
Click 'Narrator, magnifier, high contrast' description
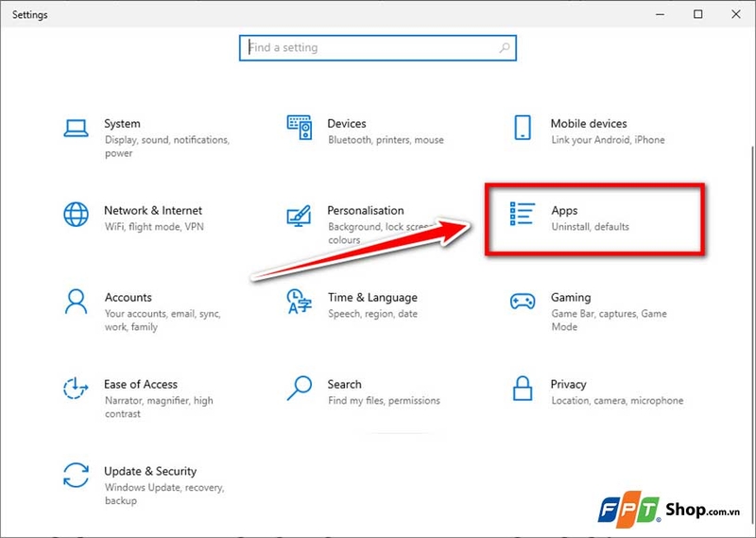pyautogui.click(x=159, y=407)
